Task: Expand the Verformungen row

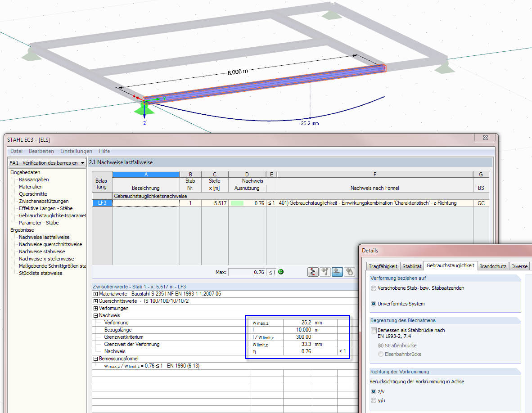Action: click(x=96, y=308)
